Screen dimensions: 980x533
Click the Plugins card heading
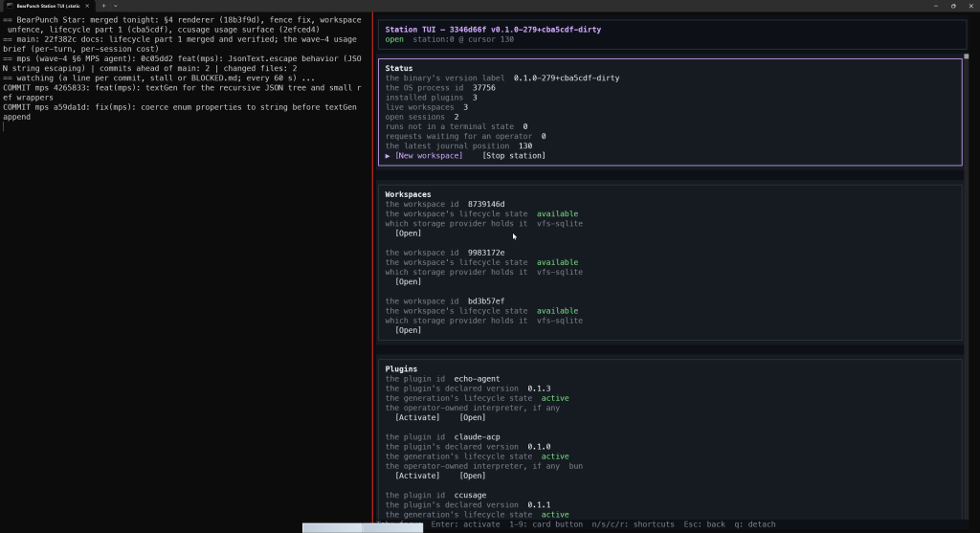[401, 368]
